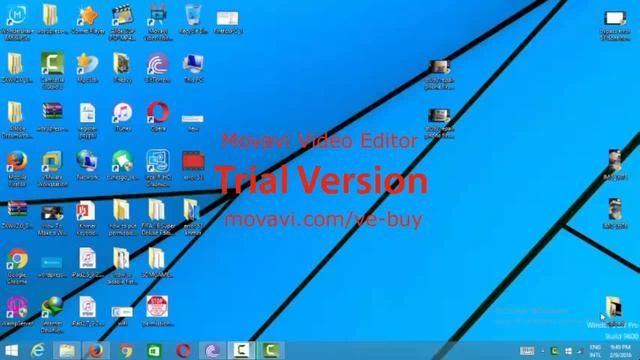Select the PowerPoint presentation file on desktop
The image size is (640, 360).
click(87, 217)
